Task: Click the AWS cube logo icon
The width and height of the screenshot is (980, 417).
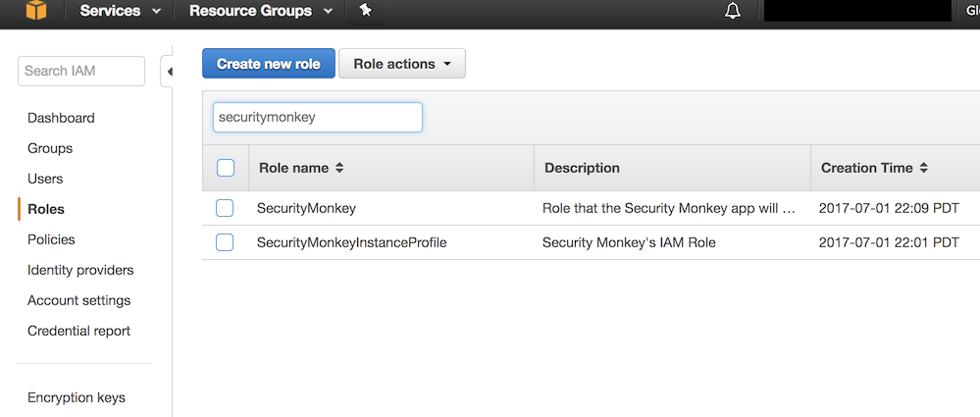Action: pyautogui.click(x=35, y=11)
